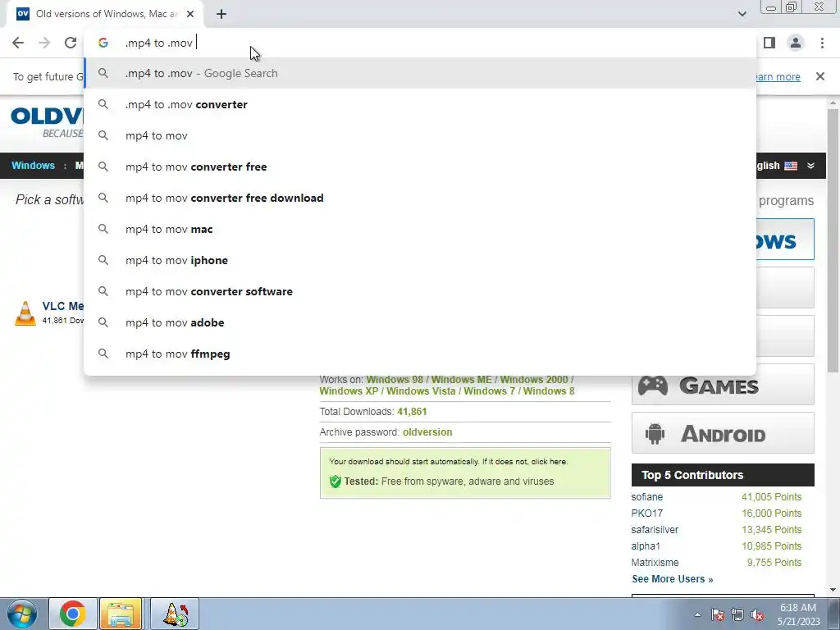
Task: Select '.mp4 to .mov - Google Search' suggestion
Action: [x=421, y=73]
